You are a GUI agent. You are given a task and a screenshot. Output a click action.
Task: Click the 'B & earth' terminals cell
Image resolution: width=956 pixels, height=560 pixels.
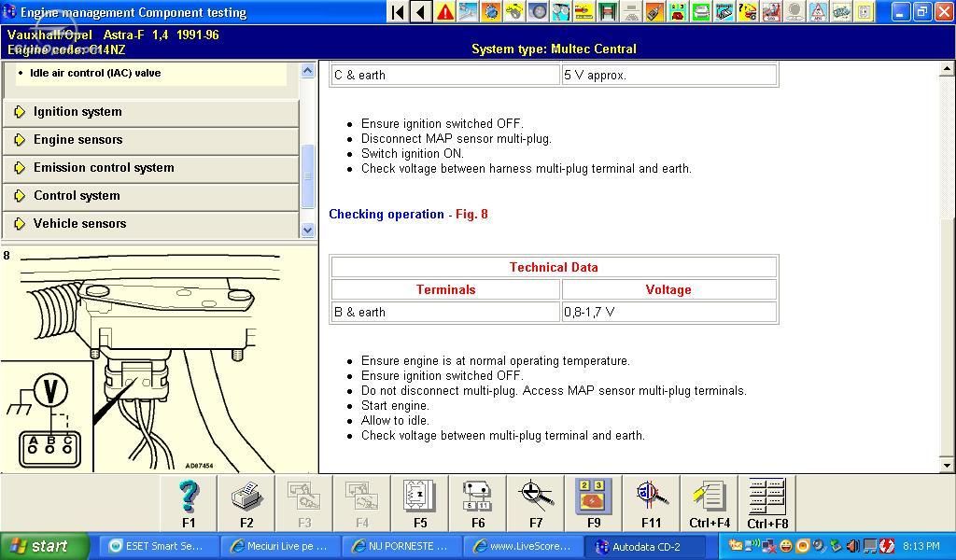[x=445, y=312]
